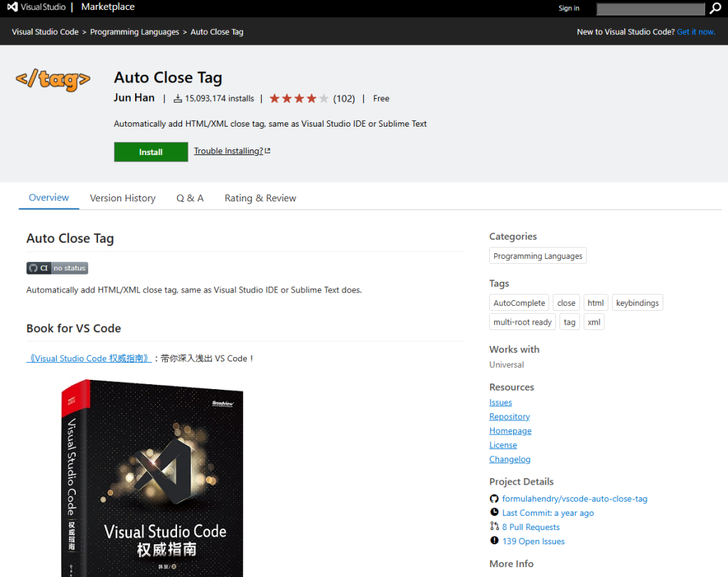Open formulahendry/vscode-auto-close-tag link
Image resolution: width=728 pixels, height=577 pixels.
coord(574,499)
